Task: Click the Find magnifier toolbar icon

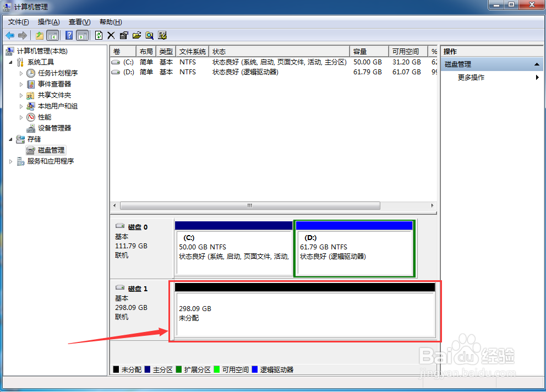Action: click(149, 35)
